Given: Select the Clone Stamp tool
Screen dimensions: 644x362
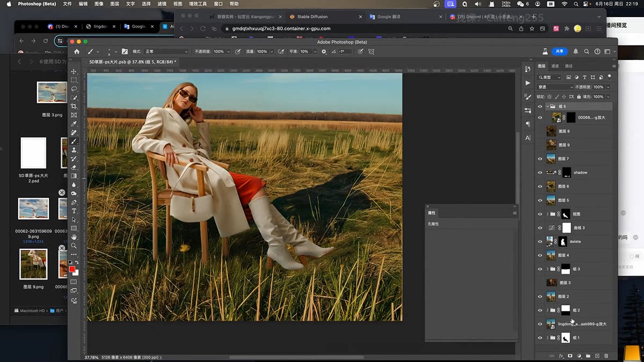Looking at the screenshot, I should pos(74,150).
